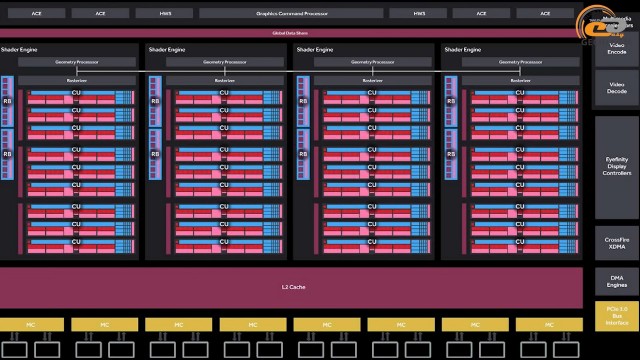Image resolution: width=640 pixels, height=360 pixels.
Task: Click the CrossFire XDMA block
Action: (x=616, y=243)
